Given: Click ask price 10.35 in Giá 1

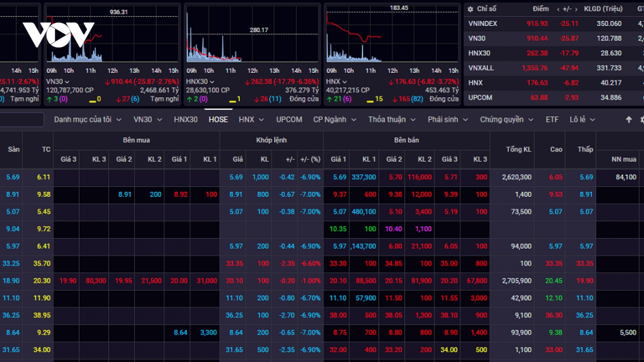Looking at the screenshot, I should tap(338, 229).
